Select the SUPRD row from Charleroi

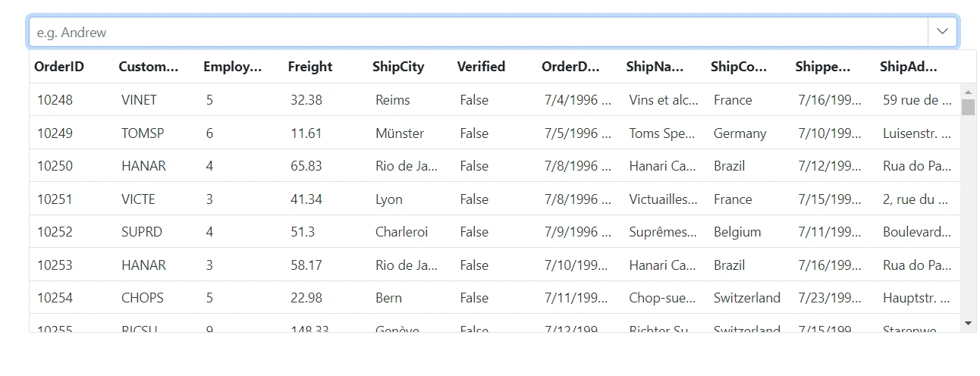(x=495, y=231)
